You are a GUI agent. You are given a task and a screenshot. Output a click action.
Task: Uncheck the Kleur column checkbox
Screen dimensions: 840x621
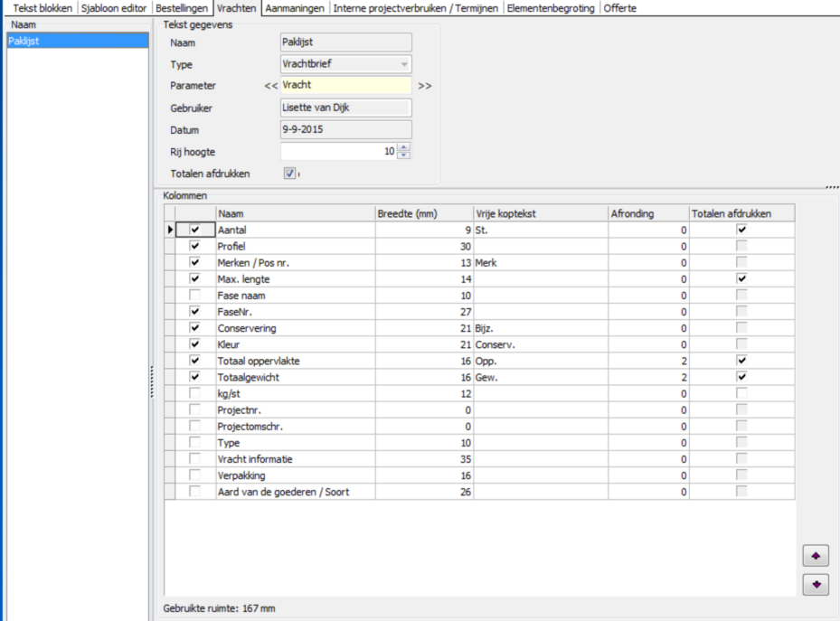(x=194, y=344)
